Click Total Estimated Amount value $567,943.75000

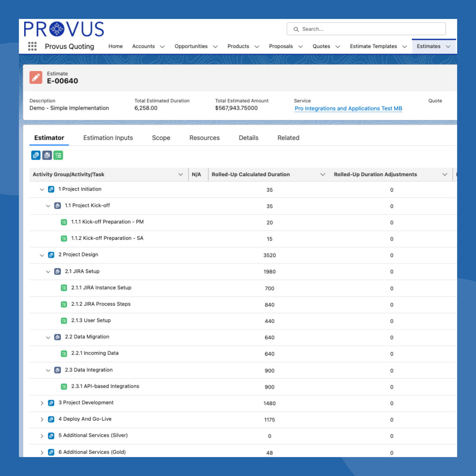coord(237,108)
